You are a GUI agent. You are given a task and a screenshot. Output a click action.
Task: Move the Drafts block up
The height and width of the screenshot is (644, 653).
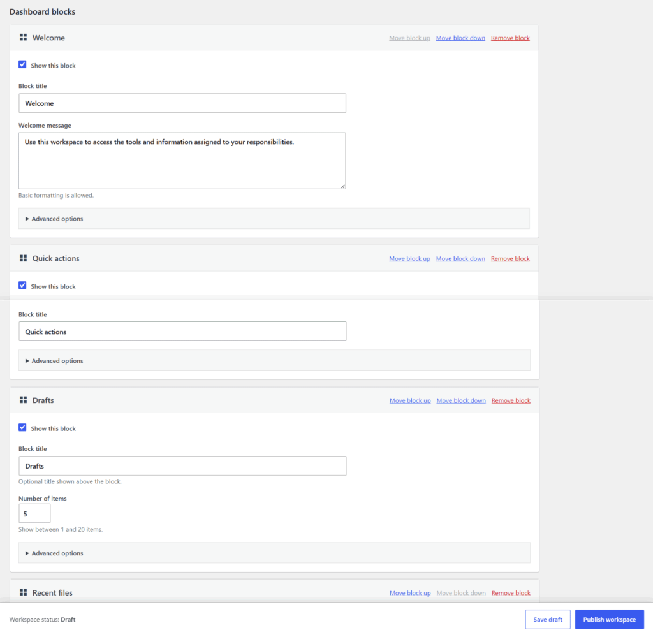pos(410,400)
